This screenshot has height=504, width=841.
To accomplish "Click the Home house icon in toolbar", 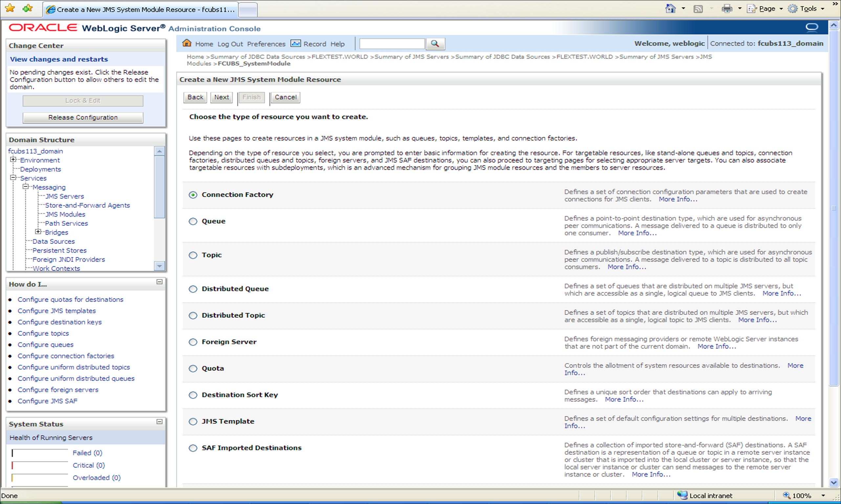I will point(186,43).
